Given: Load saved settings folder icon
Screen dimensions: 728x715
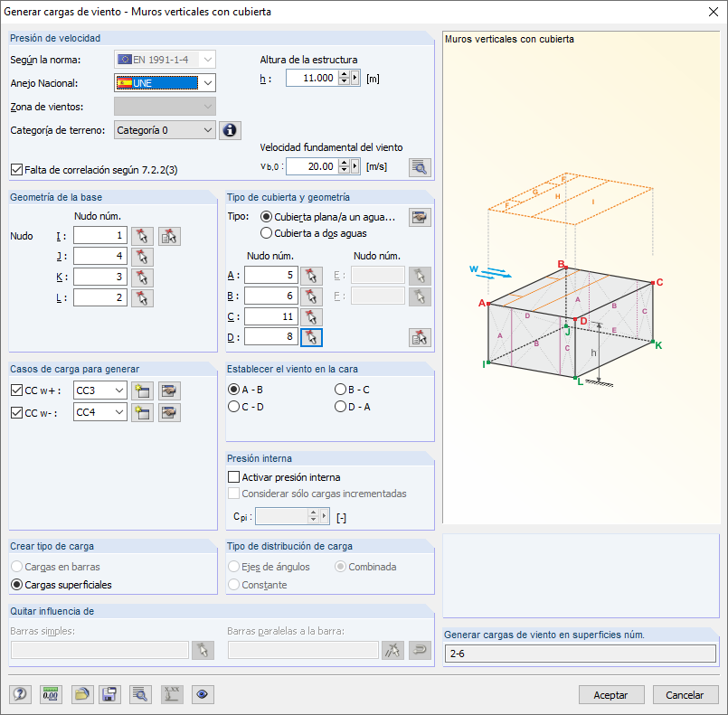Looking at the screenshot, I should (82, 694).
